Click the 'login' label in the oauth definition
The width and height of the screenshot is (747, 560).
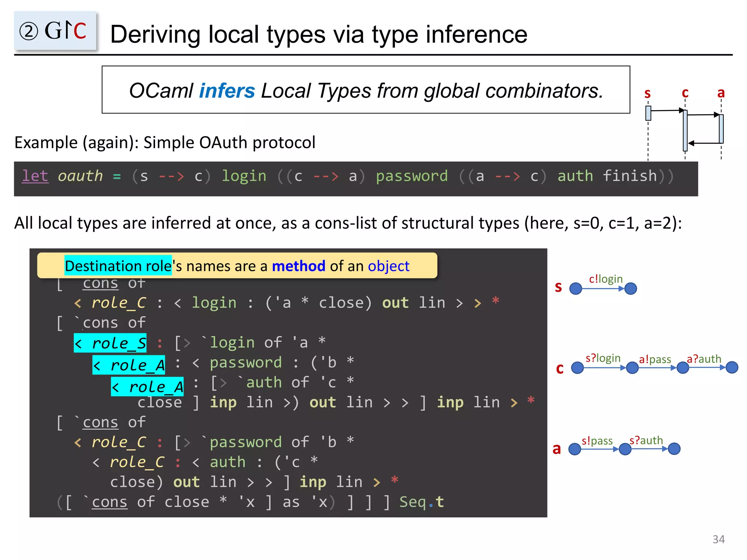point(244,176)
